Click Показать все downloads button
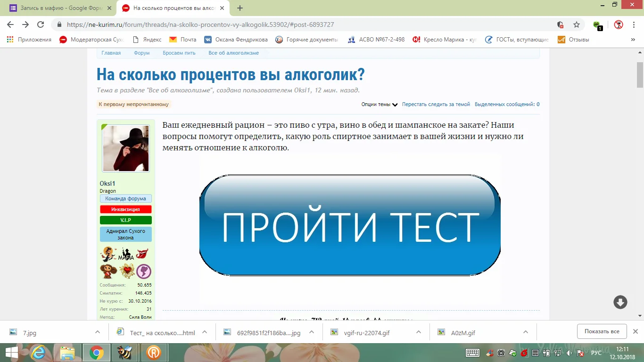Screen dimensions: 644x362 click(x=602, y=331)
